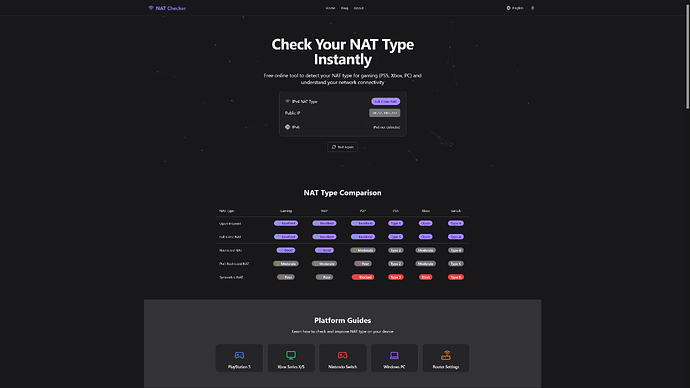
Task: Open the English language selector
Action: (515, 8)
